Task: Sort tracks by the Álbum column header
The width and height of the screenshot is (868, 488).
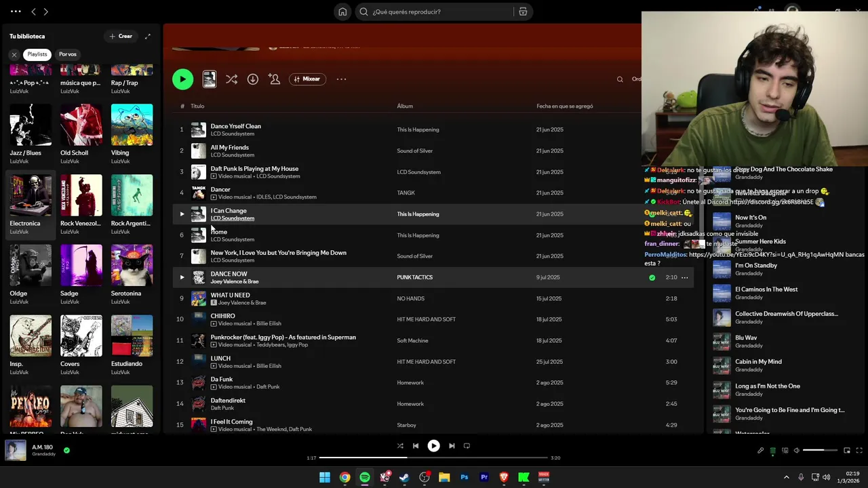Action: (x=405, y=106)
